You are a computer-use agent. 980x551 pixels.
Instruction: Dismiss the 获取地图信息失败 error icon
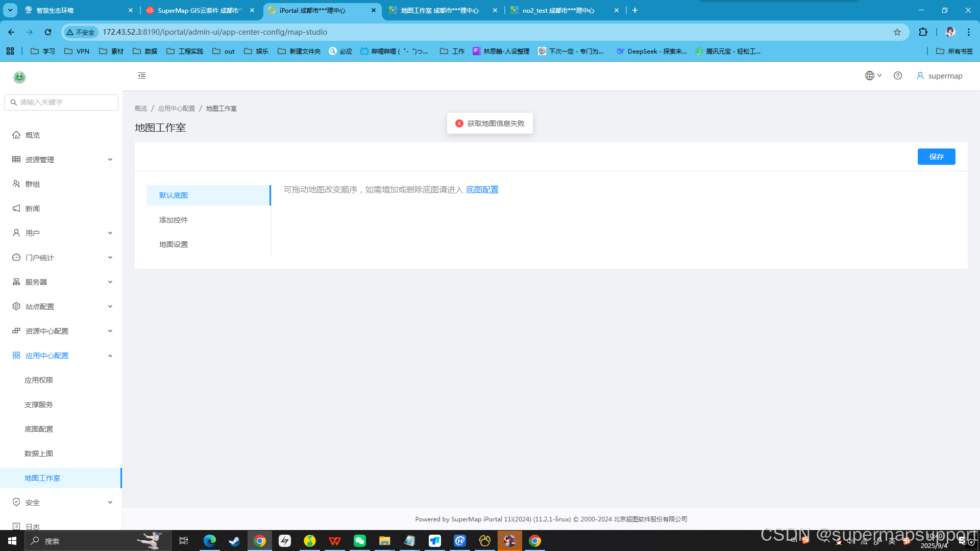(x=459, y=123)
